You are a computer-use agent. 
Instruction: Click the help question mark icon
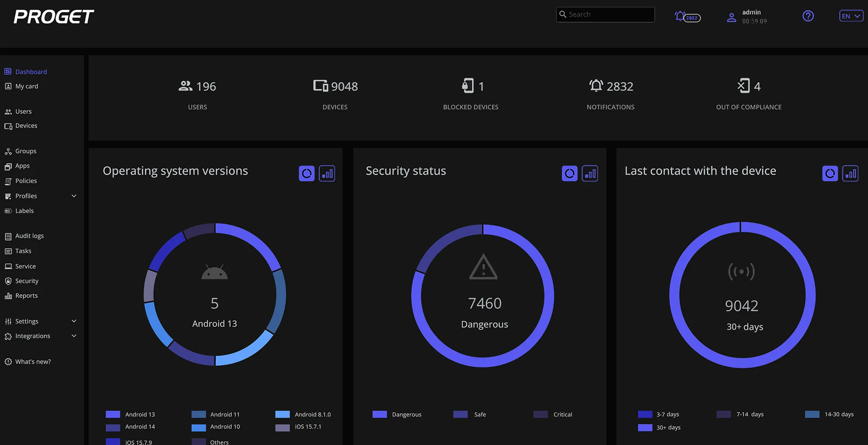808,16
